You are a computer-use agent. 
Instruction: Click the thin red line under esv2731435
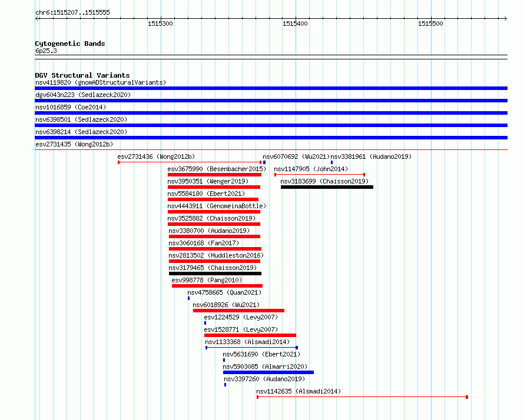tap(271, 149)
